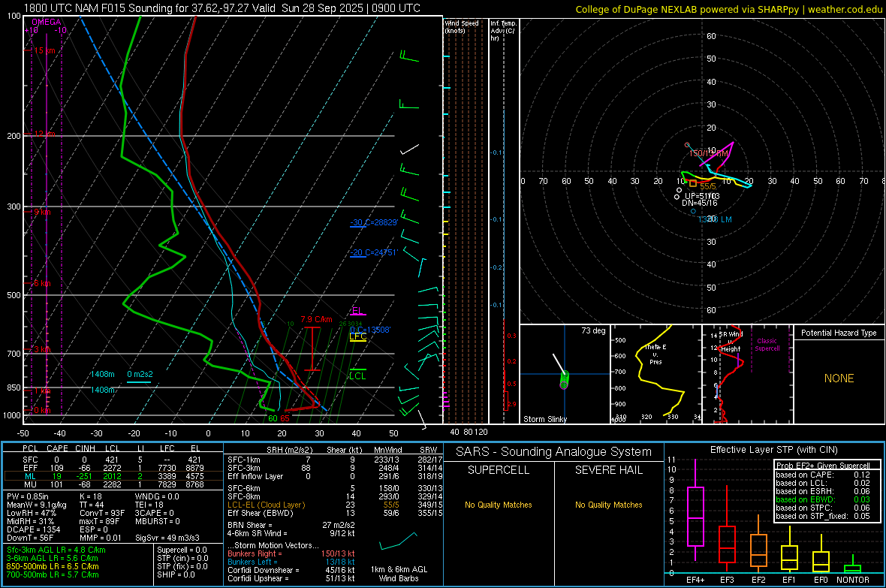886x588 pixels.
Task: Click the 'Theta-E v. Pres' inset label
Action: click(x=655, y=354)
